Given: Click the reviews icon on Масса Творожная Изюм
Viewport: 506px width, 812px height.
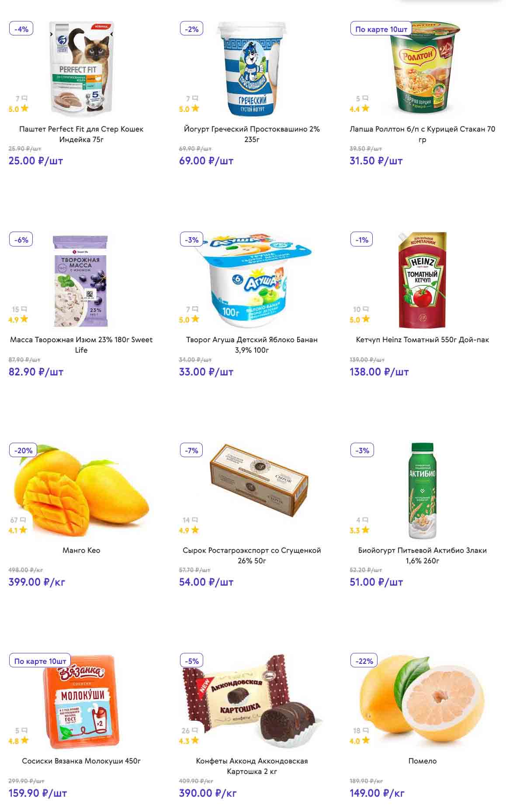Looking at the screenshot, I should pyautogui.click(x=24, y=309).
